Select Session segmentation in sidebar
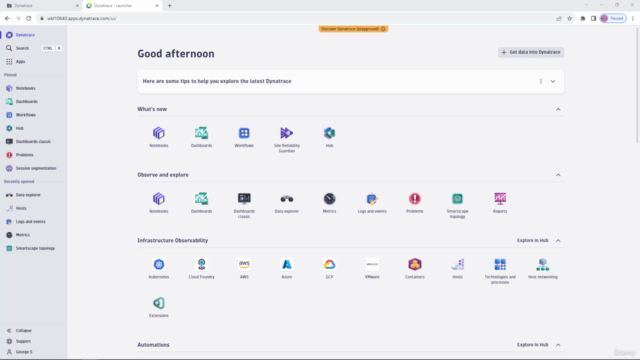This screenshot has width=640, height=360. [33, 168]
